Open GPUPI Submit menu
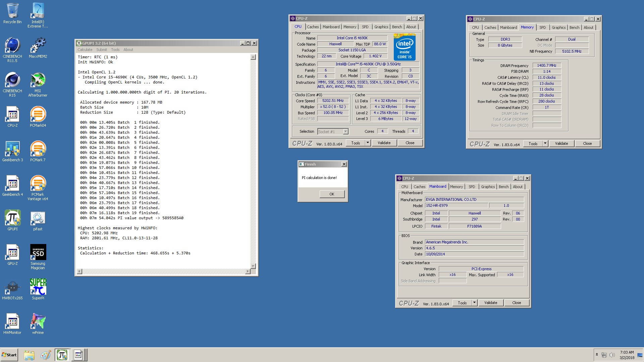The width and height of the screenshot is (644, 362). (102, 50)
